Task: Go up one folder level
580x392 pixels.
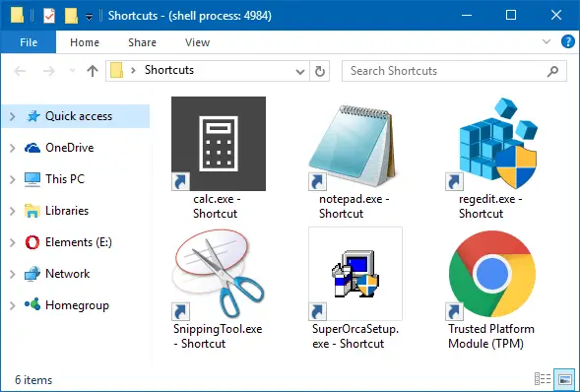Action: (x=93, y=71)
